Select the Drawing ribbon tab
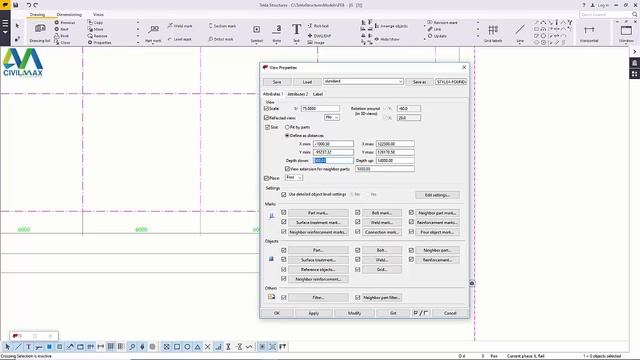This screenshot has height=360, width=640. pos(37,15)
